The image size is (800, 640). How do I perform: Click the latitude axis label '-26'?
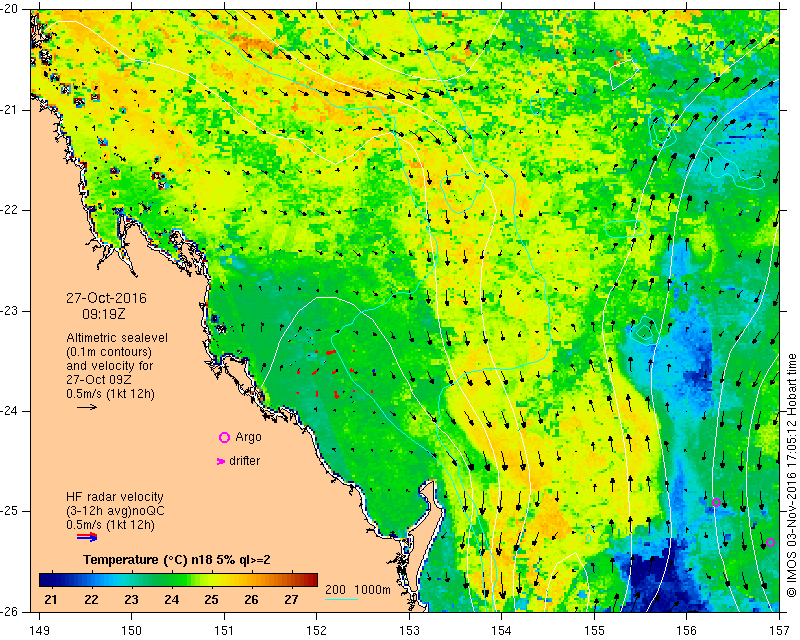click(9, 611)
